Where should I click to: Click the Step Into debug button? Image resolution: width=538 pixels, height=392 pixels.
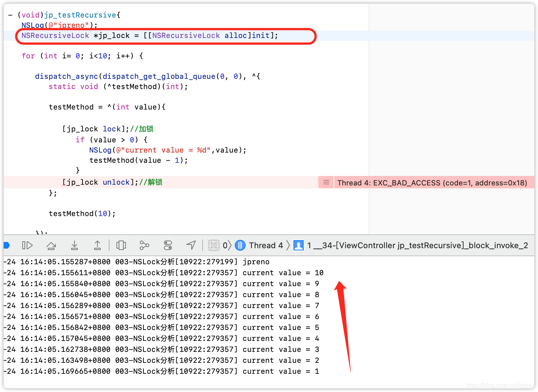(74, 245)
